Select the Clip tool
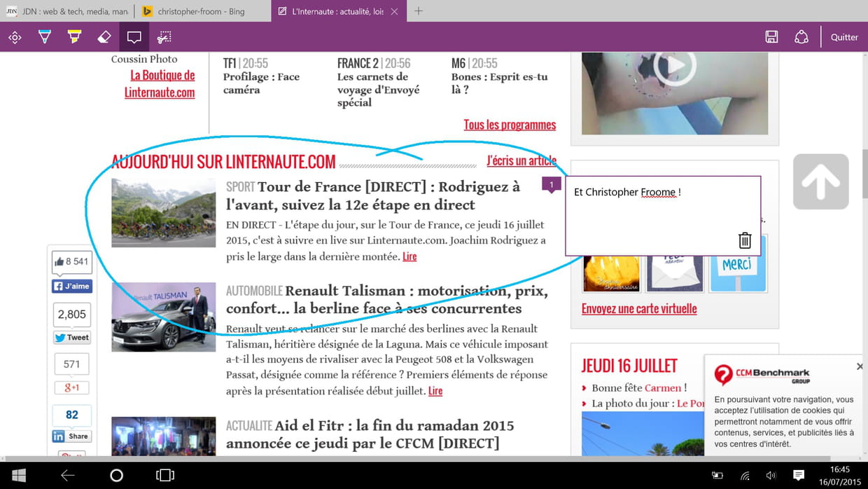Image resolution: width=868 pixels, height=489 pixels. click(x=164, y=37)
